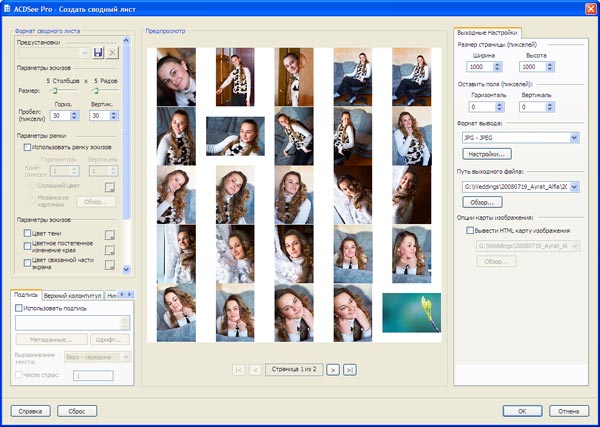600x427 pixels.
Task: Enable Использовать рамку эскизов checkbox
Action: pos(28,147)
